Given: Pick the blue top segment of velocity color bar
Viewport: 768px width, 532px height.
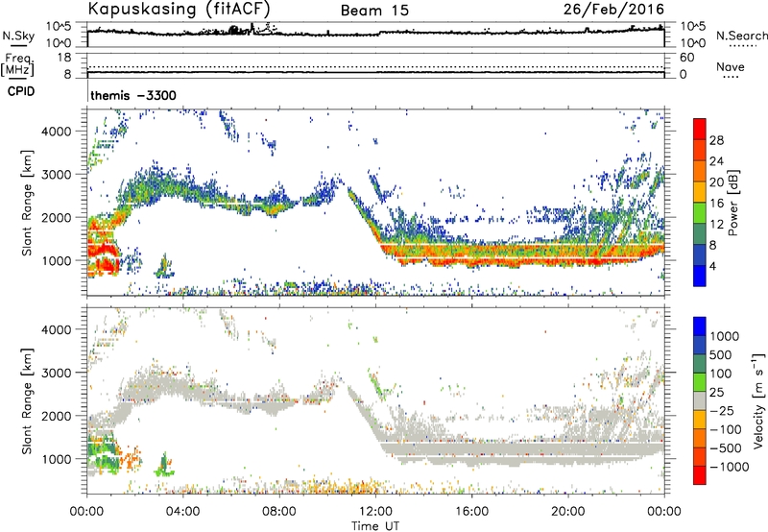Looking at the screenshot, I should pyautogui.click(x=700, y=326).
